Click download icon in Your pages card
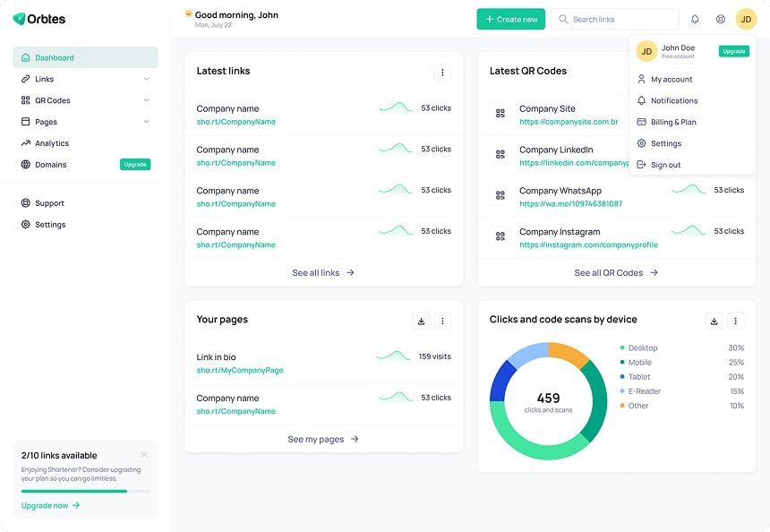Screen dimensions: 770x532 click(421, 321)
